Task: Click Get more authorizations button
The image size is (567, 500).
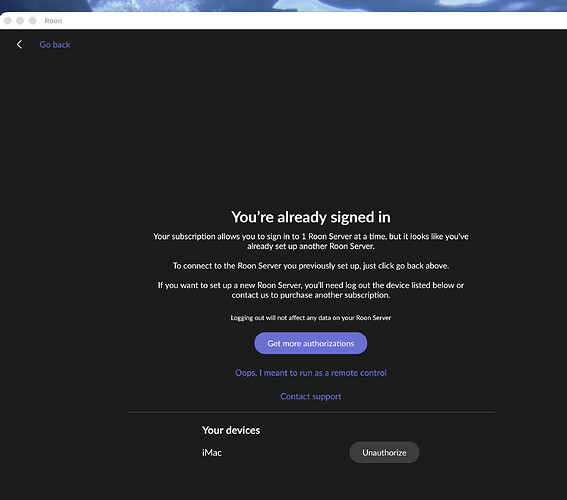Action: click(x=311, y=343)
